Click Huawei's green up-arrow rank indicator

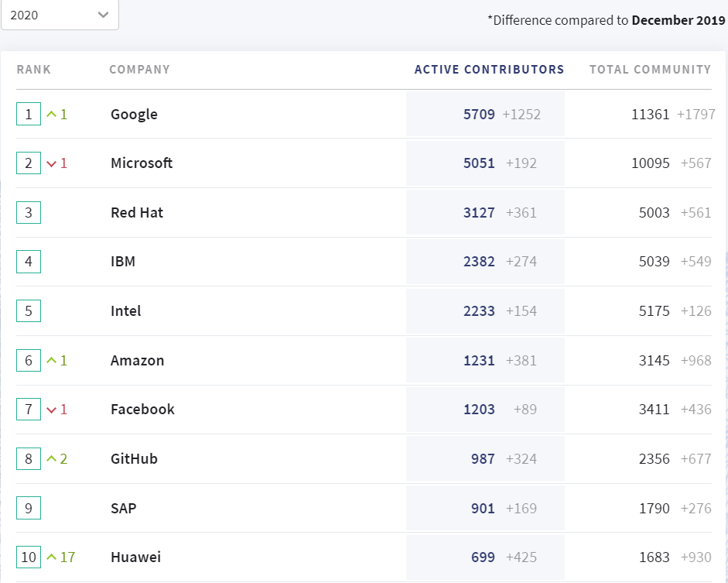pos(52,557)
